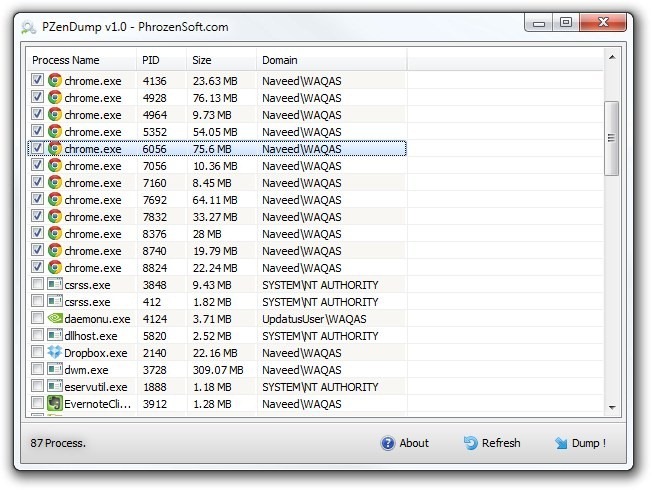Click the vertical scrollbar thumb
Image resolution: width=652 pixels, height=490 pixels.
612,138
